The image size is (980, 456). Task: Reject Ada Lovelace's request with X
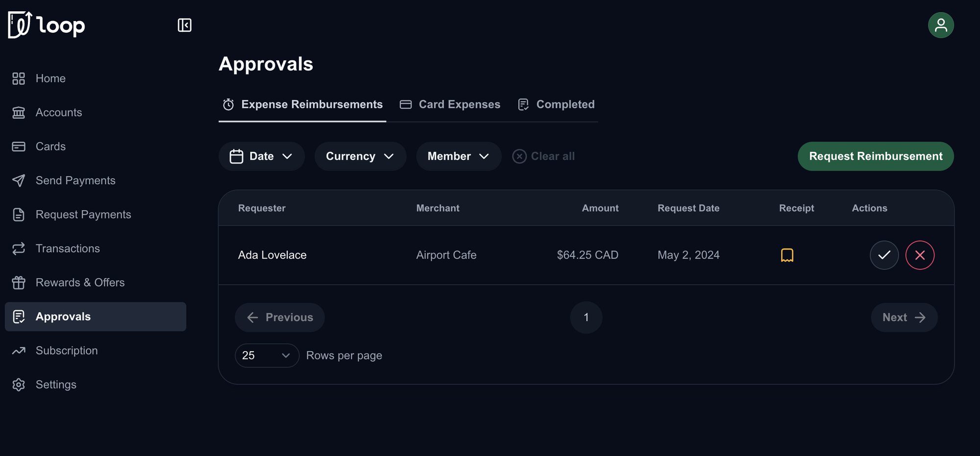[920, 255]
